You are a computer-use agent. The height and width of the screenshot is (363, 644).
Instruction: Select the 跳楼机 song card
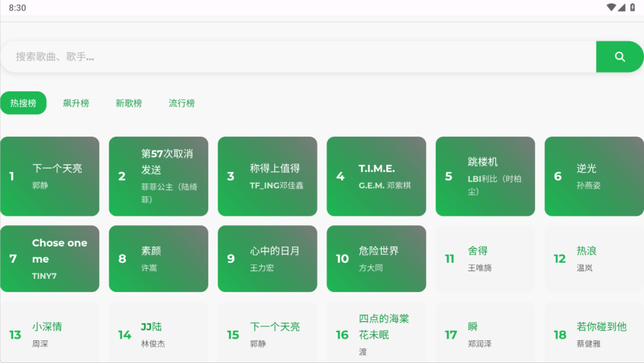tap(485, 176)
